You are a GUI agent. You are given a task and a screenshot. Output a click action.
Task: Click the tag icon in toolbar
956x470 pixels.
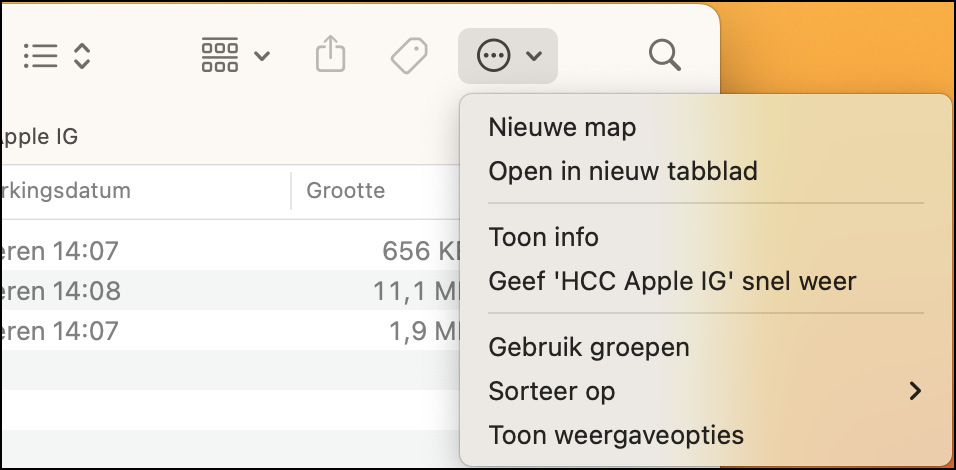tap(409, 56)
